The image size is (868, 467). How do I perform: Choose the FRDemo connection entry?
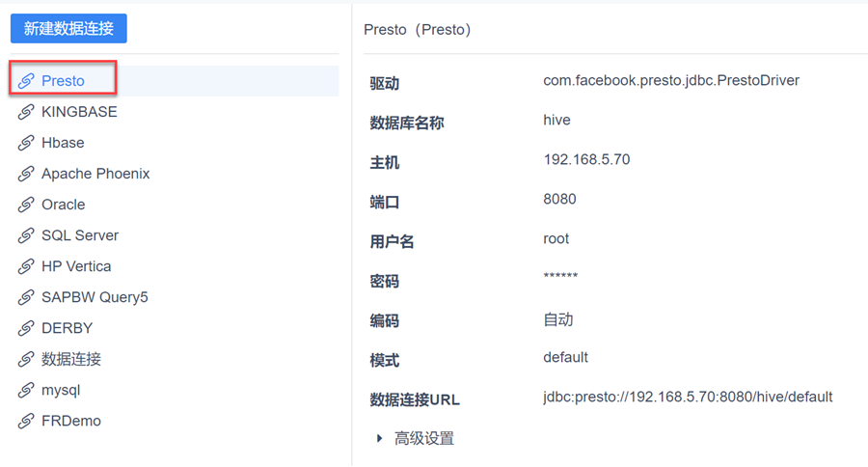click(x=71, y=421)
